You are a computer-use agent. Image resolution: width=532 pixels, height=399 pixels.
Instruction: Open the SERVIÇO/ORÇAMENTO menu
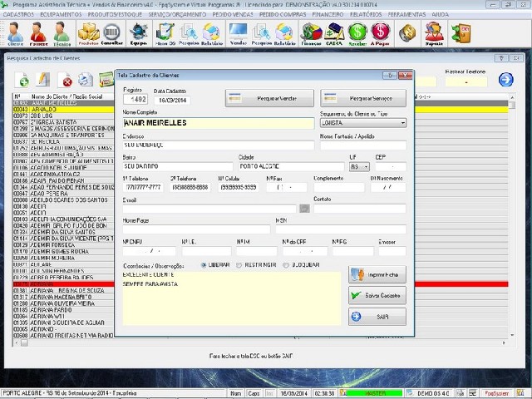[177, 15]
